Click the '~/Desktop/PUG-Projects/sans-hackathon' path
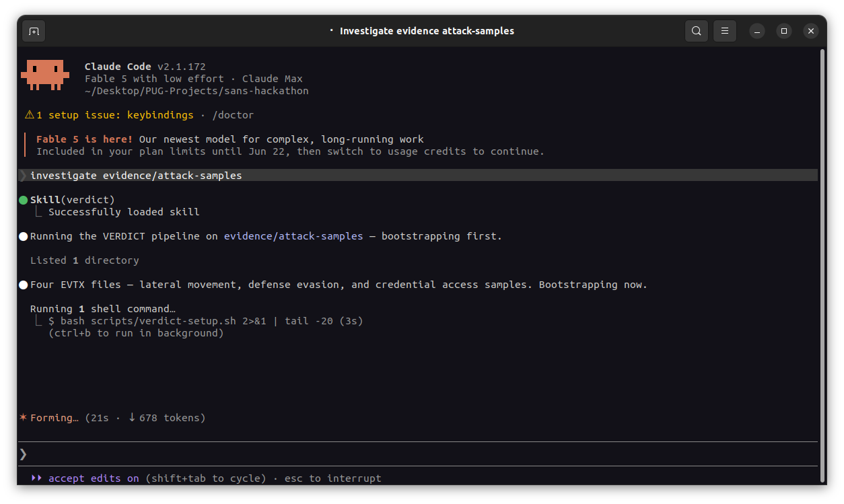The image size is (844, 504). pos(197,91)
